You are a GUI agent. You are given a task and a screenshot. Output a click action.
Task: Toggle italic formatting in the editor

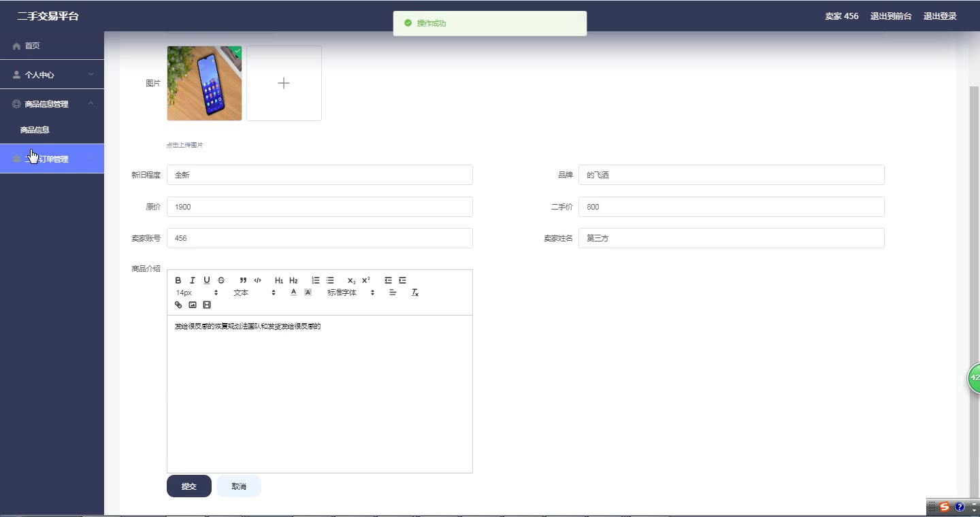tap(193, 280)
